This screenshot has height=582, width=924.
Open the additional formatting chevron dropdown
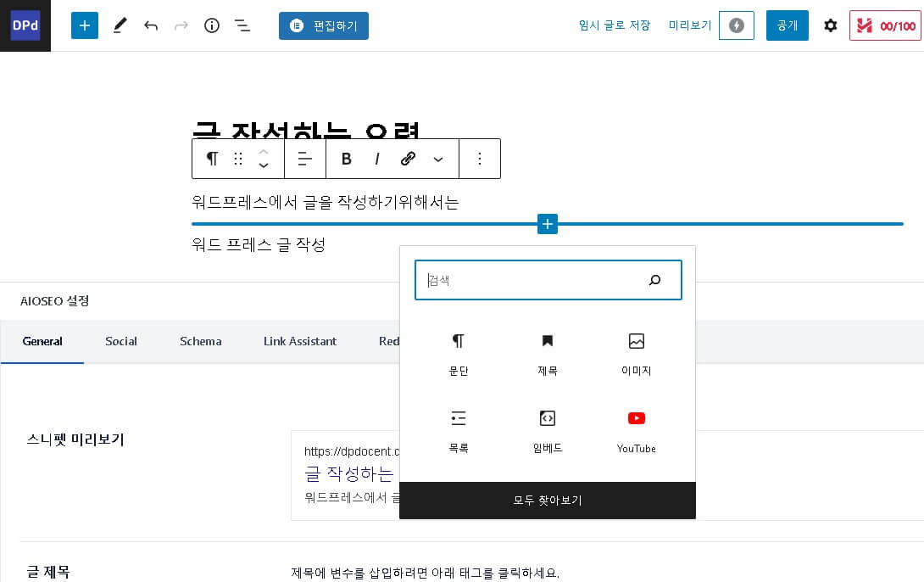(438, 159)
